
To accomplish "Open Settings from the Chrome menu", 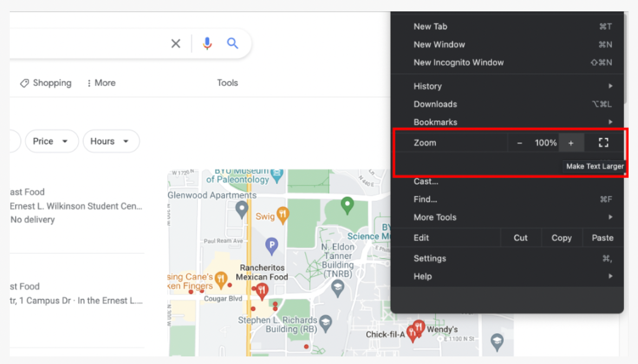I will tap(507, 258).
